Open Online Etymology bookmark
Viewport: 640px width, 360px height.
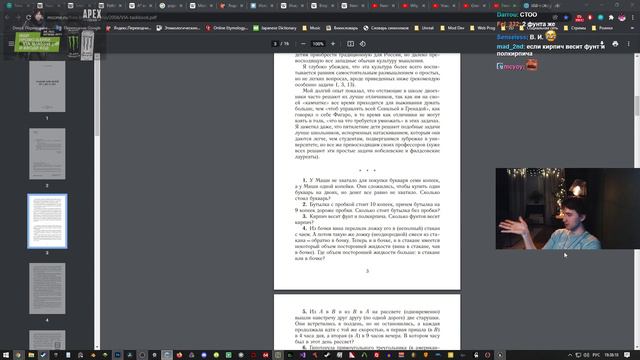227,28
